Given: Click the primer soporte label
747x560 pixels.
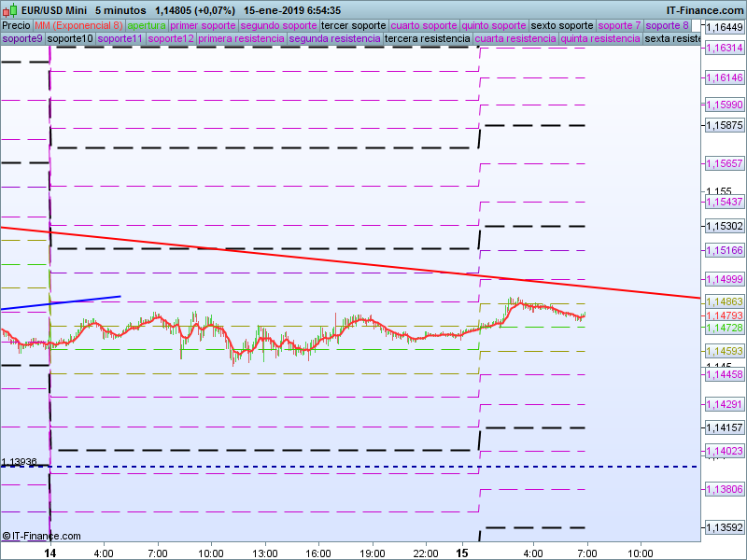Looking at the screenshot, I should point(197,25).
